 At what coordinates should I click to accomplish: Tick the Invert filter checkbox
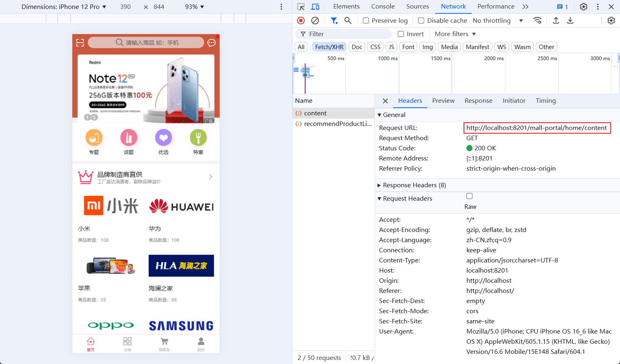click(x=401, y=34)
